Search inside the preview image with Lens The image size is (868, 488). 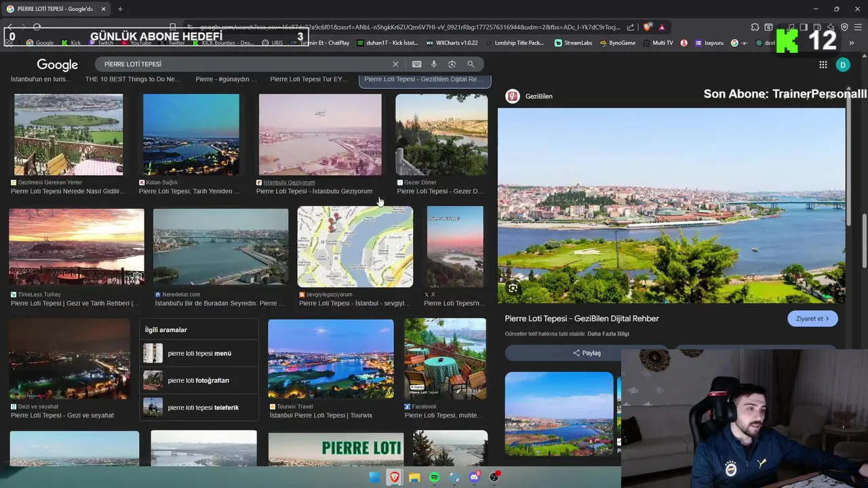(513, 288)
